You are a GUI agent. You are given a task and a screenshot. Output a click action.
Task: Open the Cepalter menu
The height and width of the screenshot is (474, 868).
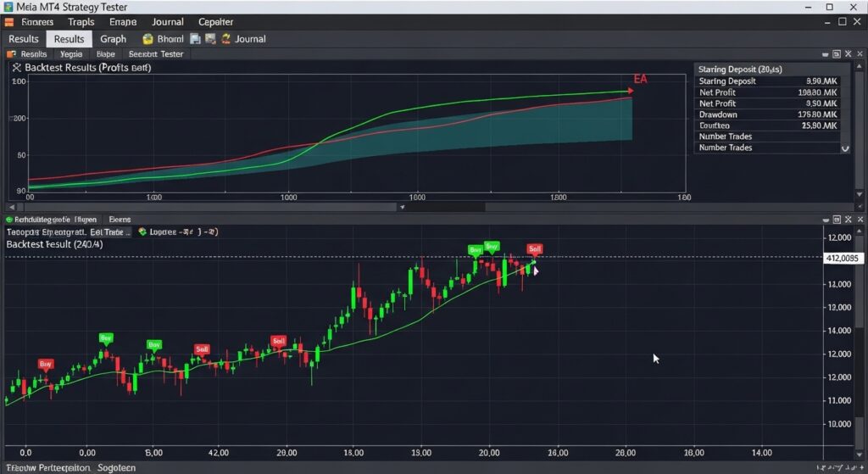coord(215,22)
